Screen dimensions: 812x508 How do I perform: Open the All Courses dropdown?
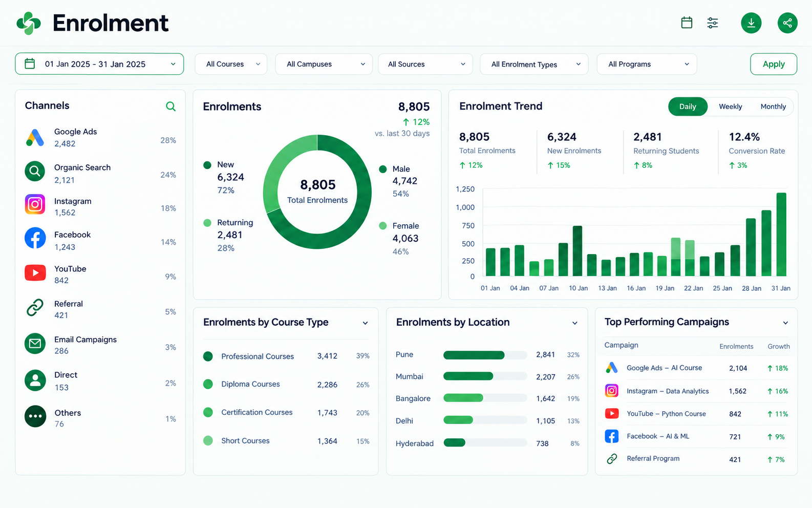click(231, 64)
